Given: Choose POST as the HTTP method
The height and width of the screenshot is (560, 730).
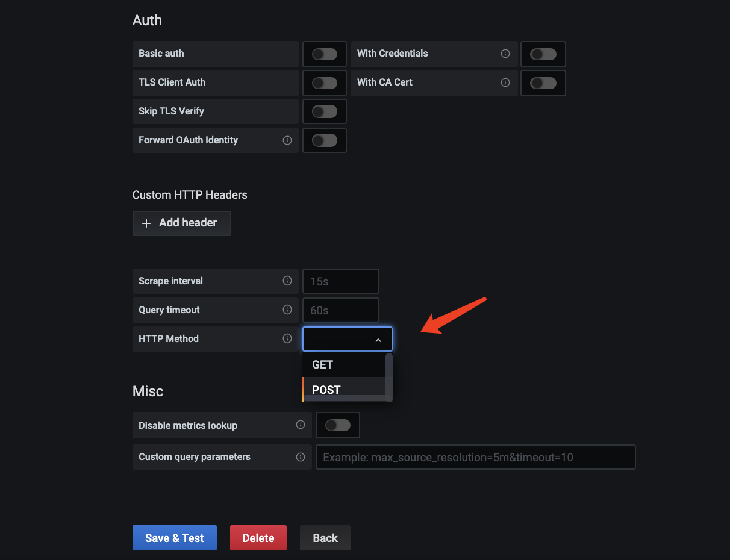Looking at the screenshot, I should (x=325, y=390).
